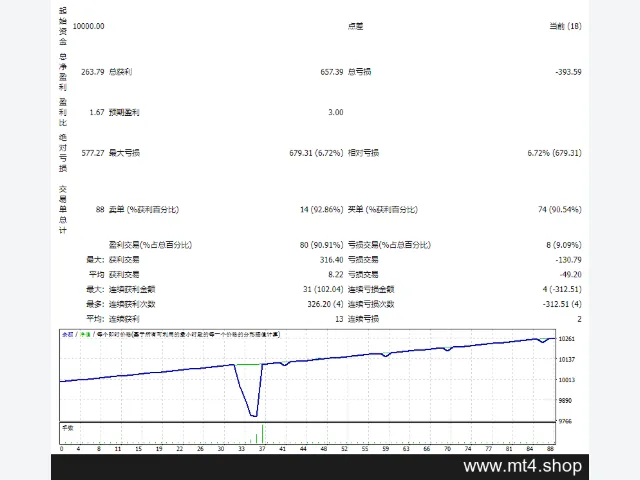The height and width of the screenshot is (480, 640).
Task: Click the tallest green lots volume bar
Action: (x=262, y=434)
